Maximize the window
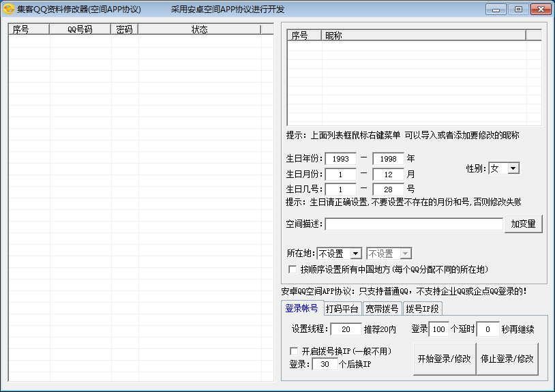555x392 pixels. coord(518,9)
